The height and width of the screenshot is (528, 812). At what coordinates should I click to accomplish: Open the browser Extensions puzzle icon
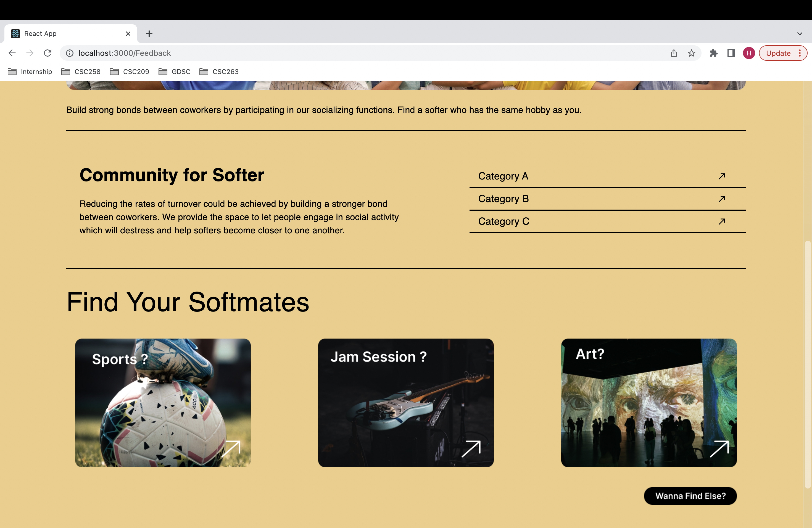click(713, 53)
